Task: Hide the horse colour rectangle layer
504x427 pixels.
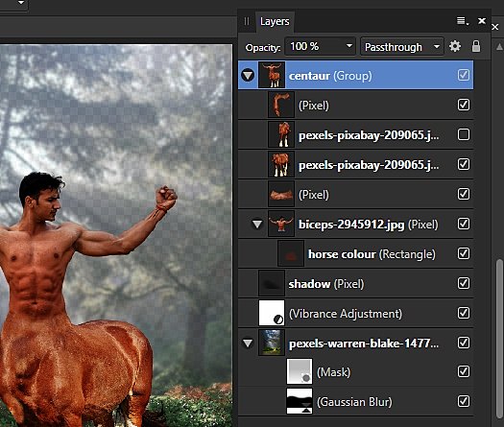Action: pos(464,253)
